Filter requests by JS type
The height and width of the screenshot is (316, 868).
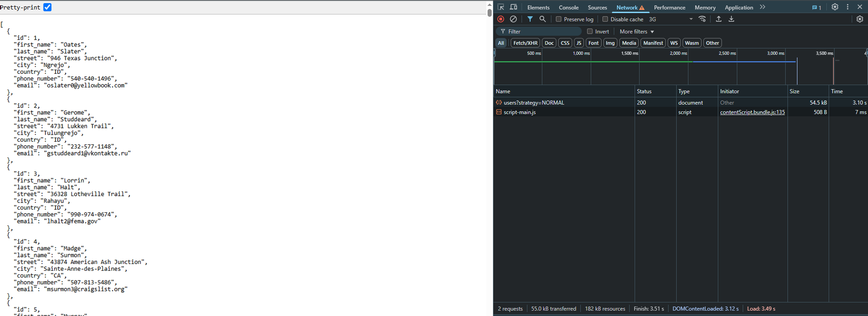tap(579, 43)
